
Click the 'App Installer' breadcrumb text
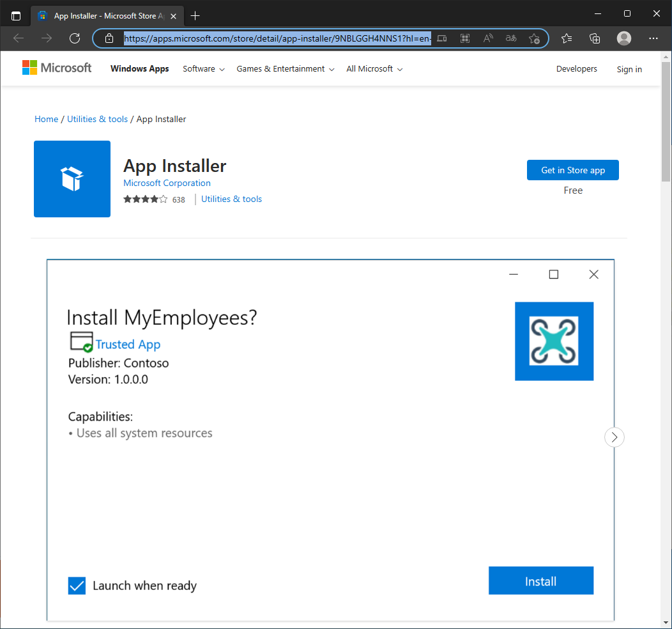click(161, 119)
